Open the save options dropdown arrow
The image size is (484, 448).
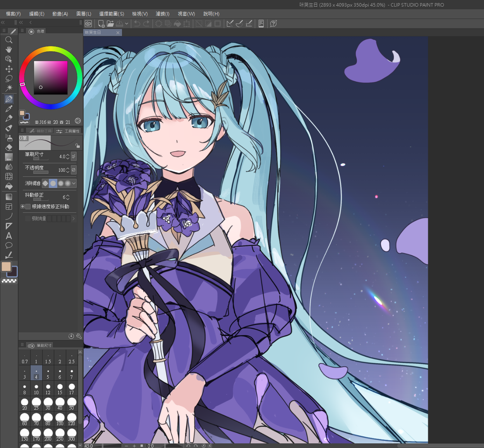tap(127, 24)
